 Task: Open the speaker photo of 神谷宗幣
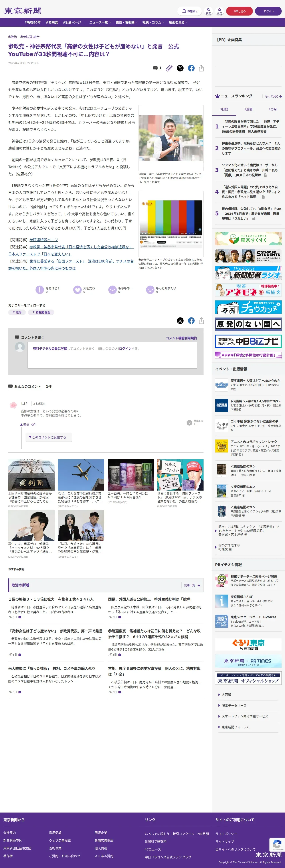point(171,138)
